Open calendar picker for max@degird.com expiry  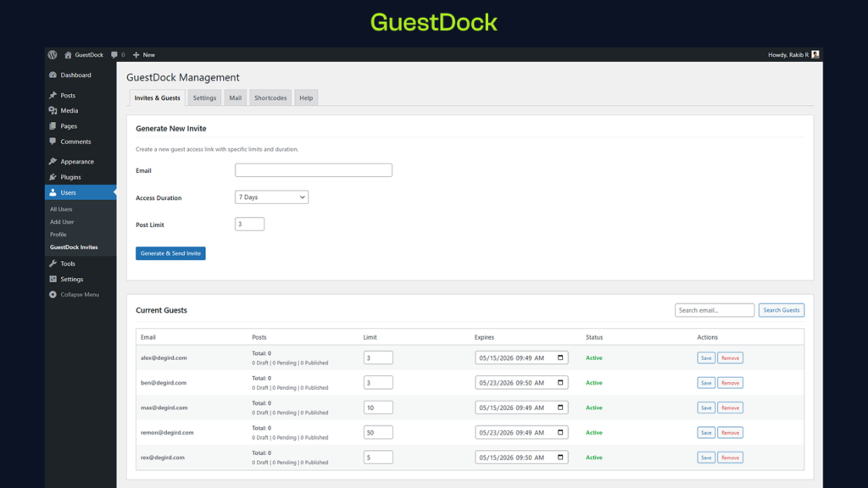point(560,408)
